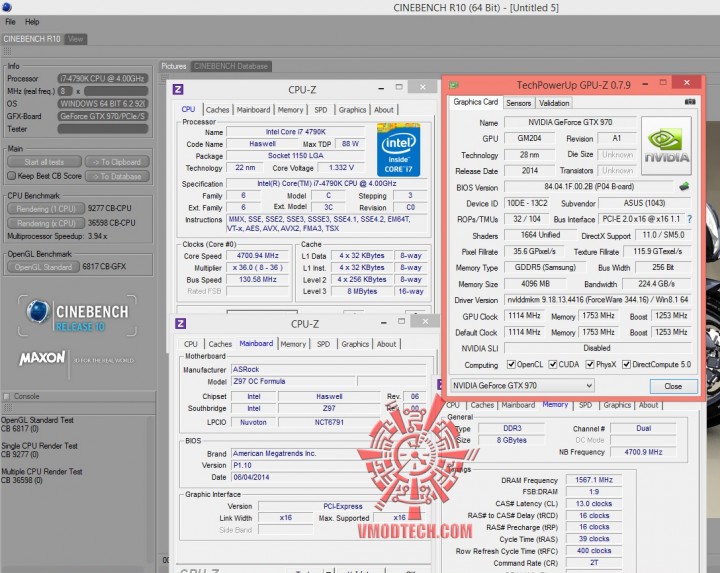Click the CPU-Z purple Z icon in top window

(x=178, y=89)
